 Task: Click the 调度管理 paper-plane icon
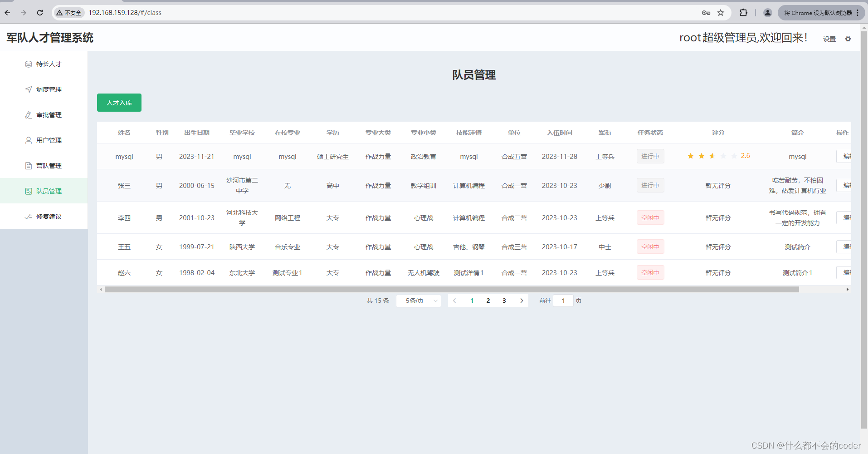pos(29,89)
